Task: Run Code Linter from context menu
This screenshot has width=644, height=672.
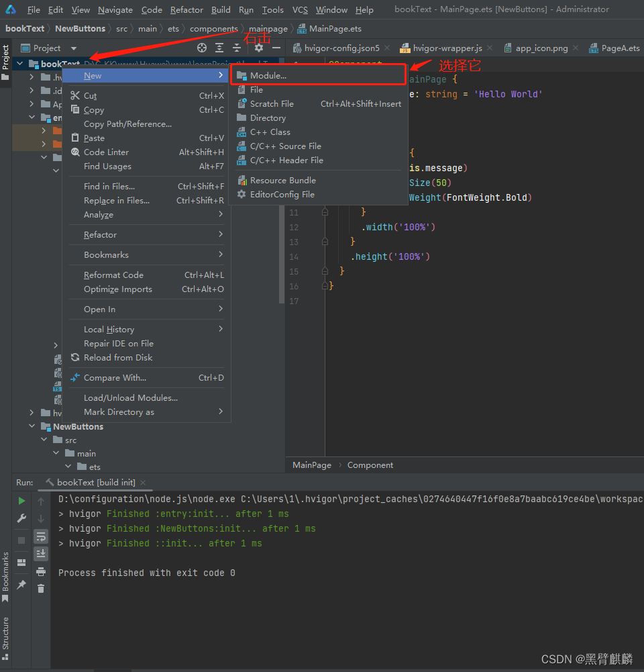Action: [147, 152]
